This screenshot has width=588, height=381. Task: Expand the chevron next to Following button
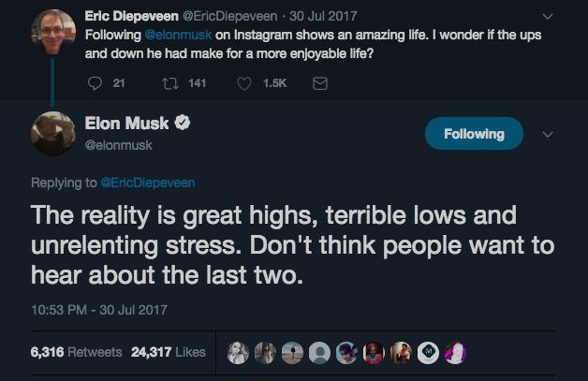click(x=548, y=134)
